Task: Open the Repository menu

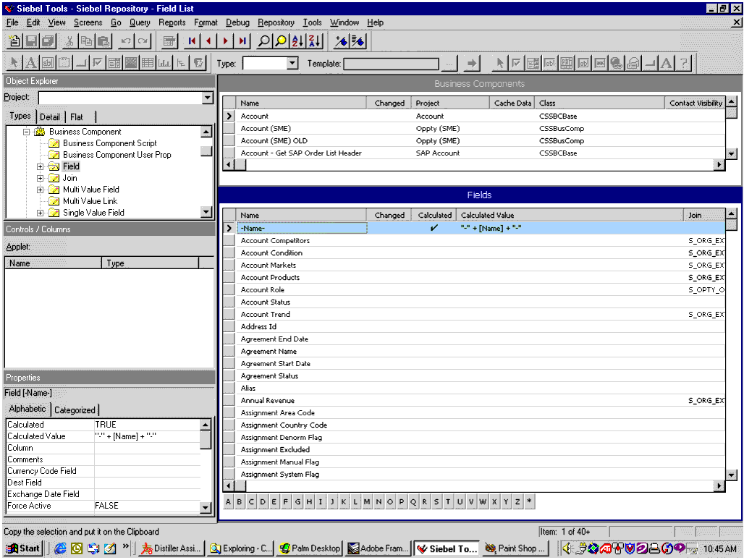Action: pos(276,22)
